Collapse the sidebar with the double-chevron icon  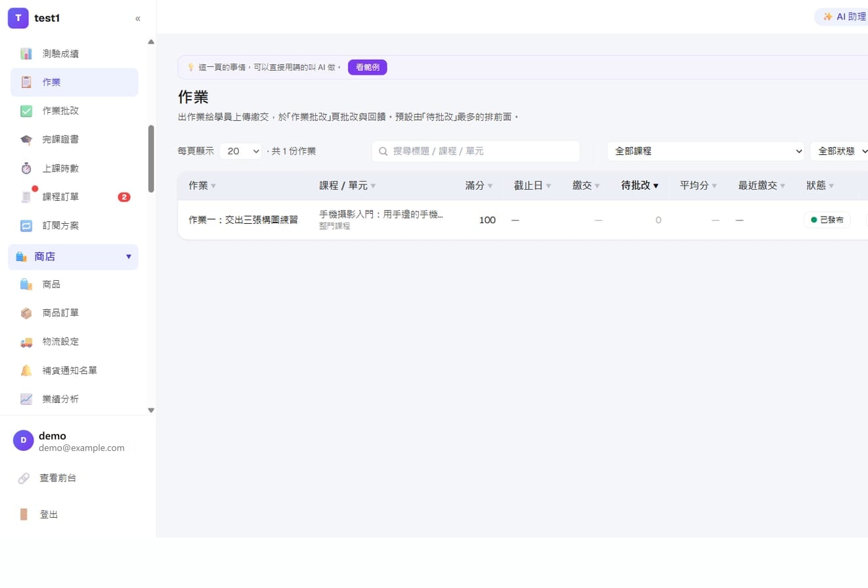pyautogui.click(x=138, y=18)
